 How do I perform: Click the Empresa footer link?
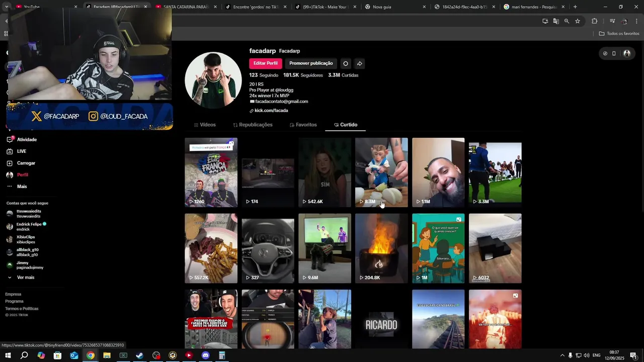click(13, 294)
